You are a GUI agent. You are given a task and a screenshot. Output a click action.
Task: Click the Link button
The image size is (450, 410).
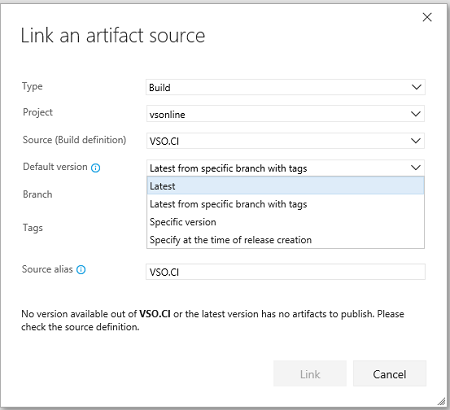click(x=310, y=374)
